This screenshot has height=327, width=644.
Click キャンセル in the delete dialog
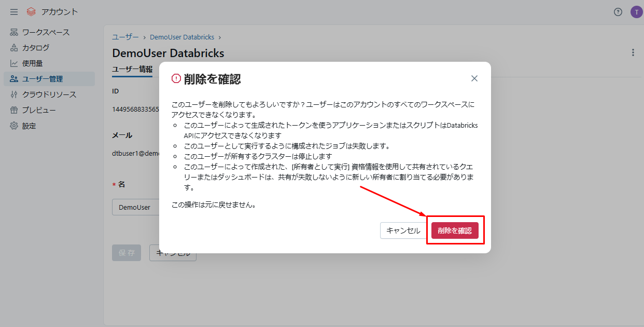click(403, 230)
